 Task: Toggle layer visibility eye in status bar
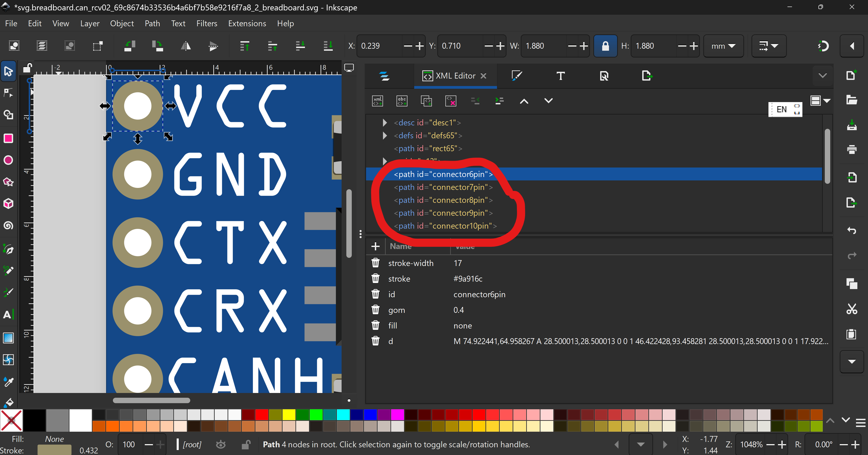click(x=221, y=445)
